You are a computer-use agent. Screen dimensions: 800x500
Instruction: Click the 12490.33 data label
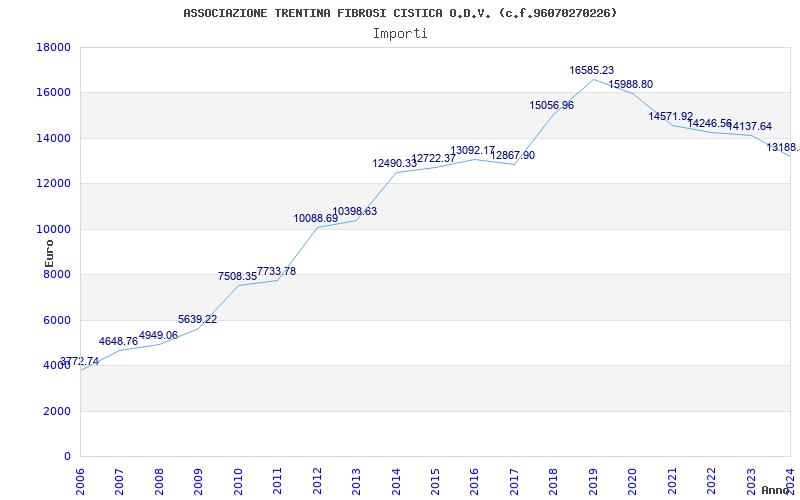pyautogui.click(x=395, y=164)
